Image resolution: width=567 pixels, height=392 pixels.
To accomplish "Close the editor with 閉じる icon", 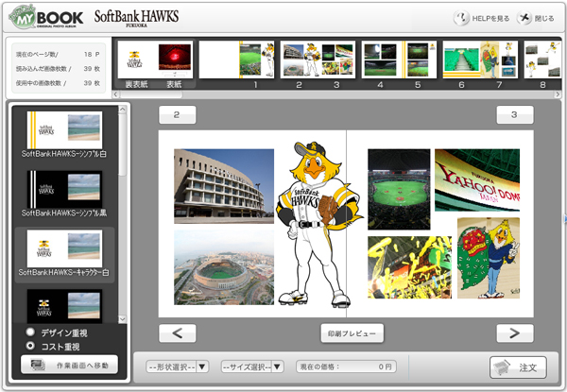I will coord(524,18).
